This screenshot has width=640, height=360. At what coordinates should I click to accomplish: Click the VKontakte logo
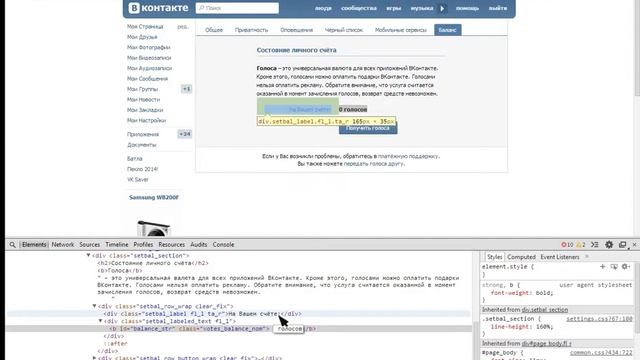tap(158, 8)
